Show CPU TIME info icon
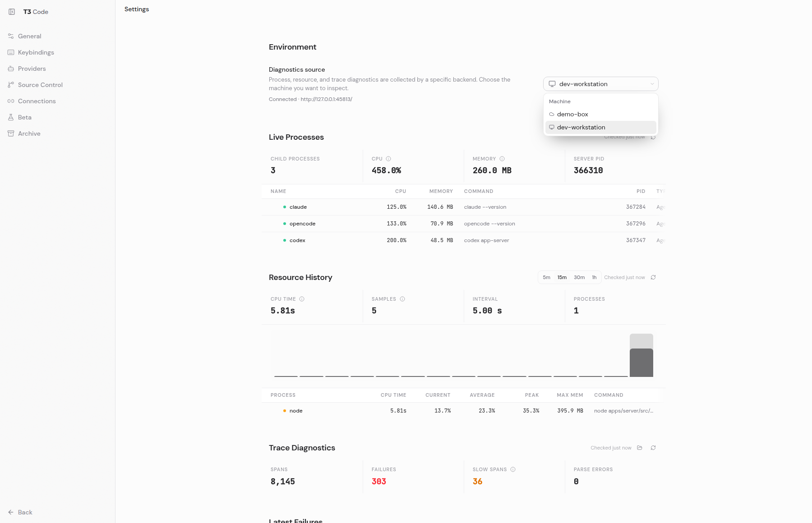This screenshot has width=812, height=523. pyautogui.click(x=302, y=299)
